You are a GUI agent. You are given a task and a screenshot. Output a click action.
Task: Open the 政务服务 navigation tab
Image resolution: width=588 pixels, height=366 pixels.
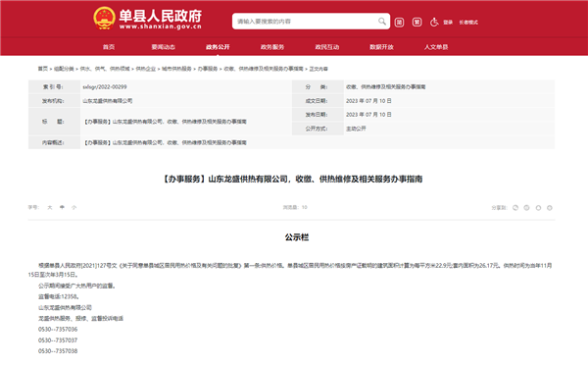pos(272,47)
